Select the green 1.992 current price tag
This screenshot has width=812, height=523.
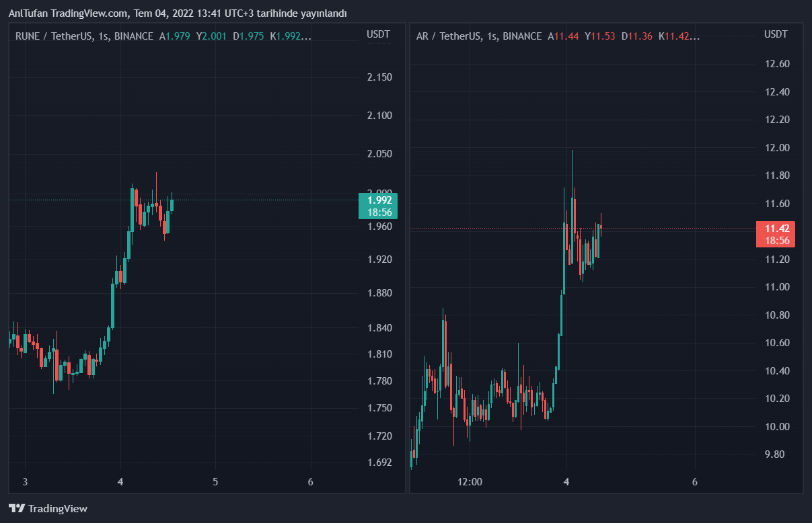click(378, 205)
